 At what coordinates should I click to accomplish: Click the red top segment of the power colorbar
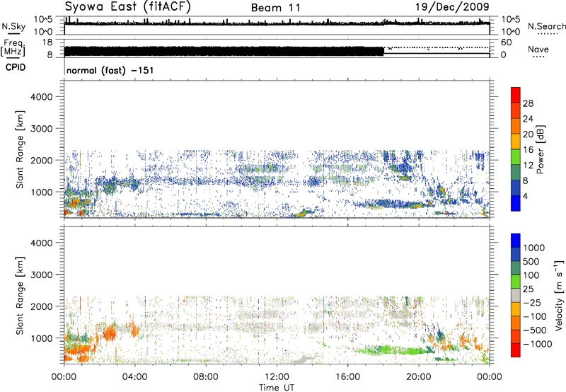click(516, 95)
